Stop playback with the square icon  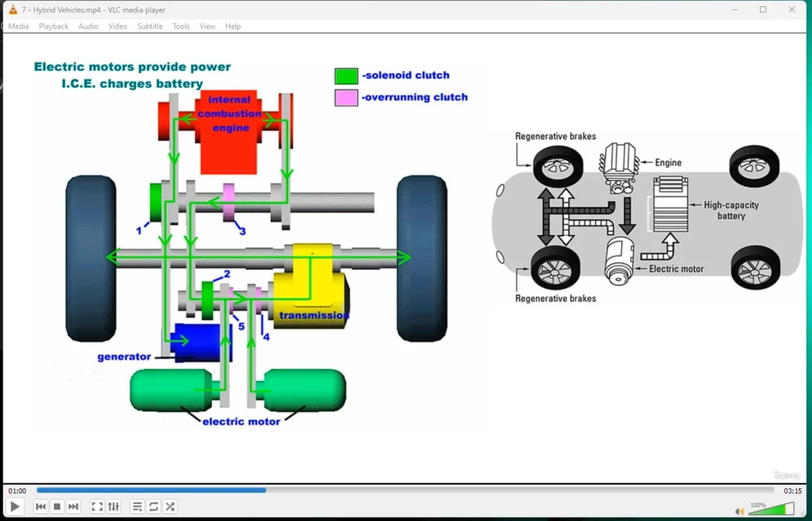(x=57, y=507)
